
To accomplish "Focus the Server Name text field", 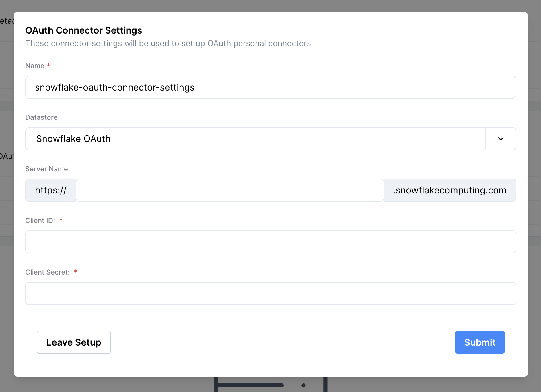I will coord(230,190).
